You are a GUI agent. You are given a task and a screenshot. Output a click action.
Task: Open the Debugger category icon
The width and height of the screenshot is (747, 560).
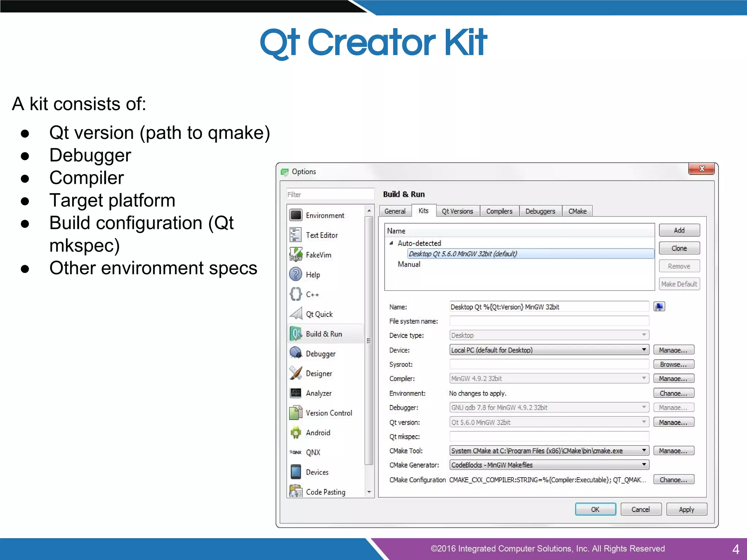pyautogui.click(x=296, y=353)
